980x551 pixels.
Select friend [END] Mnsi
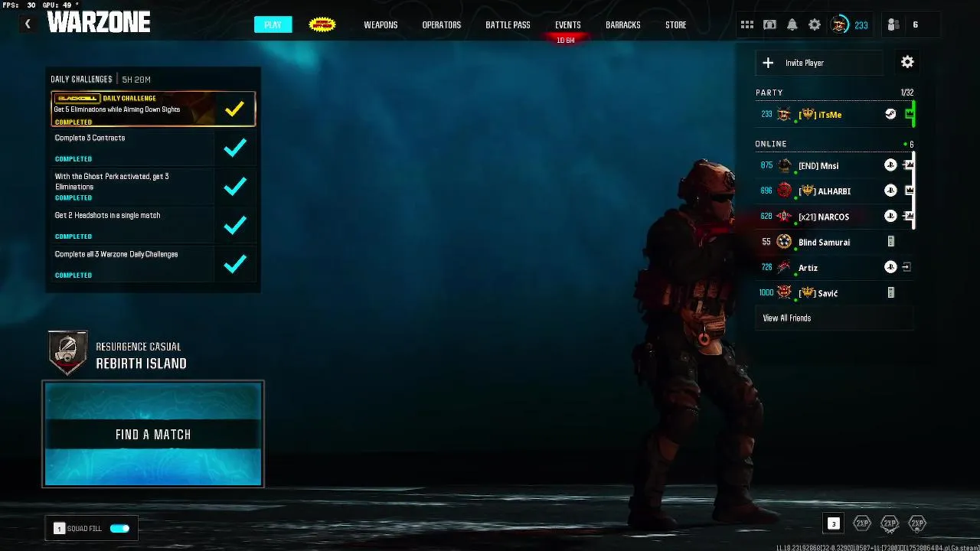833,165
